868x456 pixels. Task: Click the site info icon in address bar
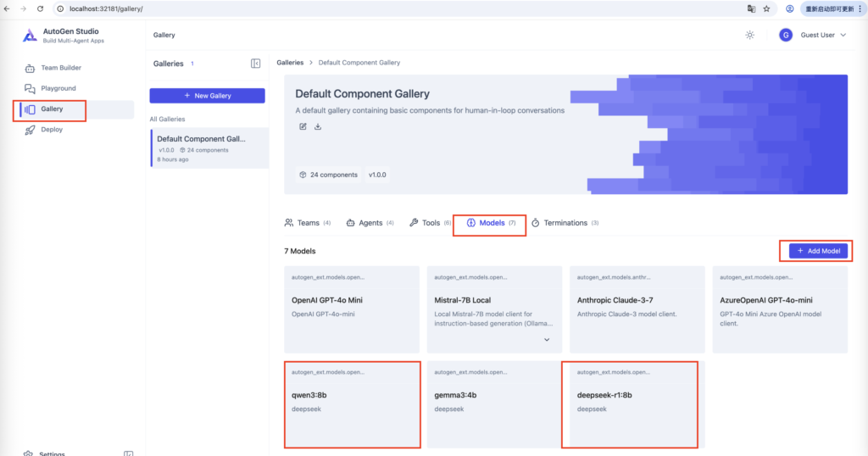[61, 8]
